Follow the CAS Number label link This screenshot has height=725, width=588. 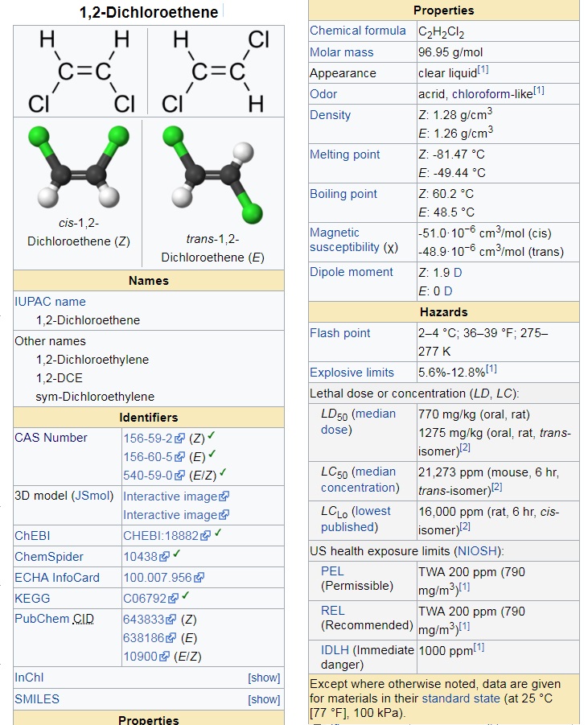[51, 438]
